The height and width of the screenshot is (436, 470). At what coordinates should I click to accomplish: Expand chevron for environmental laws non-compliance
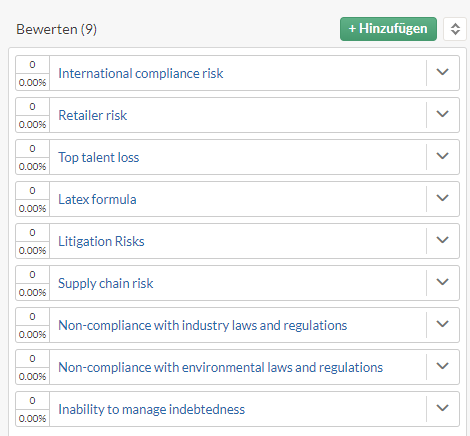pos(443,367)
